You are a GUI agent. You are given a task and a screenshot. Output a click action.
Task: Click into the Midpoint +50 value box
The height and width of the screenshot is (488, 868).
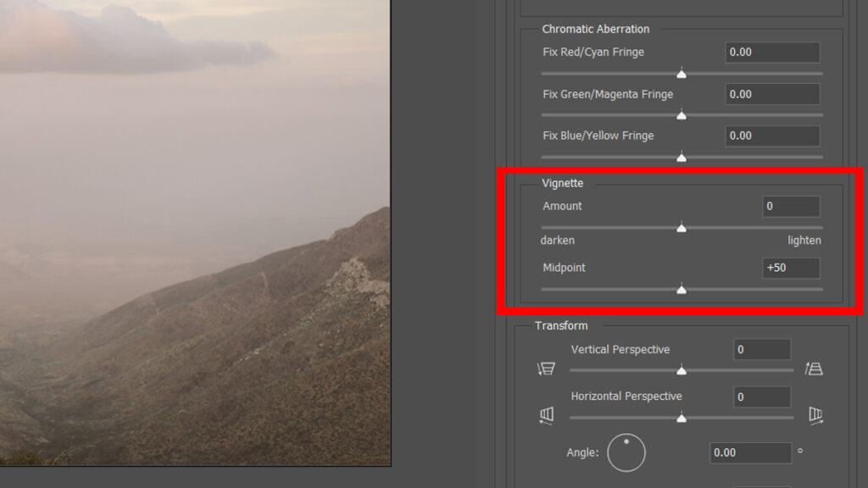click(790, 269)
